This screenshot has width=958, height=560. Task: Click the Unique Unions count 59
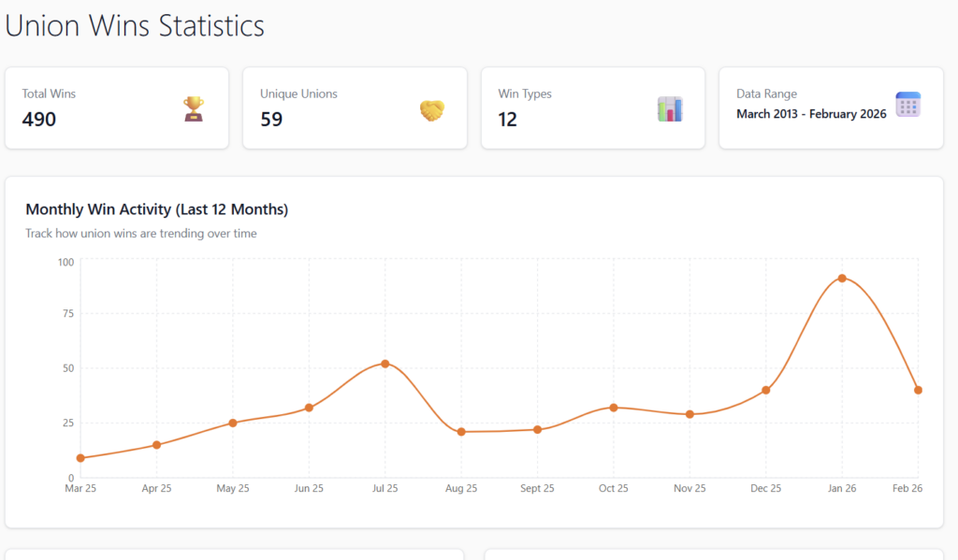271,120
